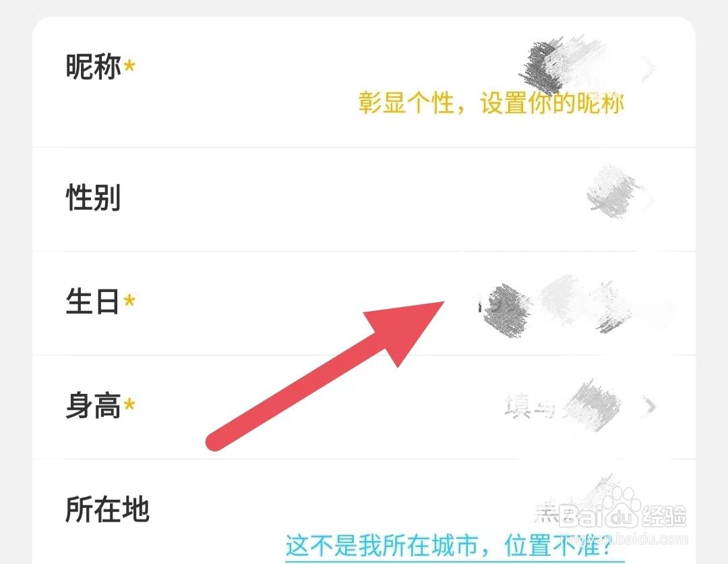Select the 性别 gender label
The height and width of the screenshot is (564, 728).
(x=93, y=198)
